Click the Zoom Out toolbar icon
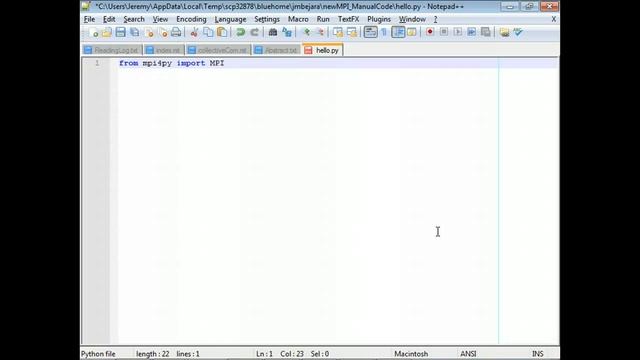 [320, 32]
